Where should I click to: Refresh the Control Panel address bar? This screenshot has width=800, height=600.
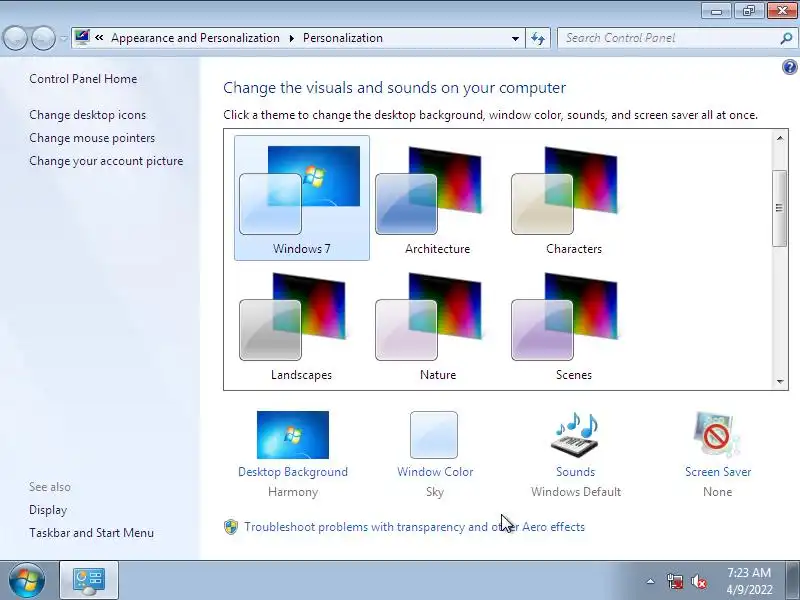click(x=538, y=38)
